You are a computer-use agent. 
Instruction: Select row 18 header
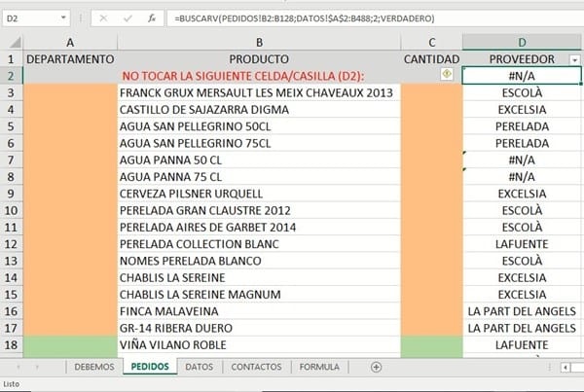click(11, 344)
